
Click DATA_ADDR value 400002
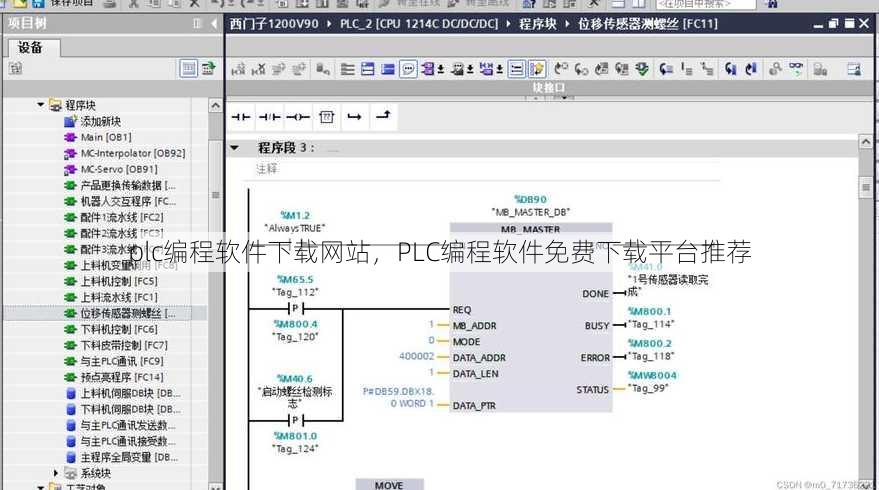coord(416,356)
